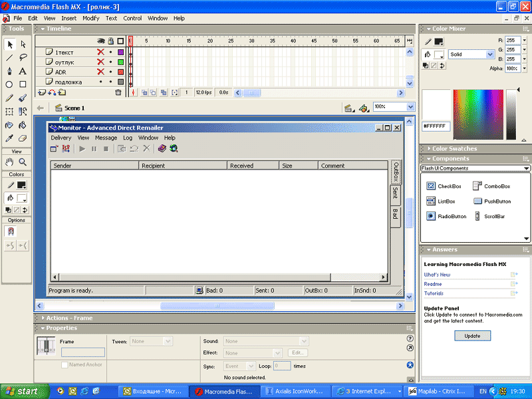Open the What's New link

point(437,275)
